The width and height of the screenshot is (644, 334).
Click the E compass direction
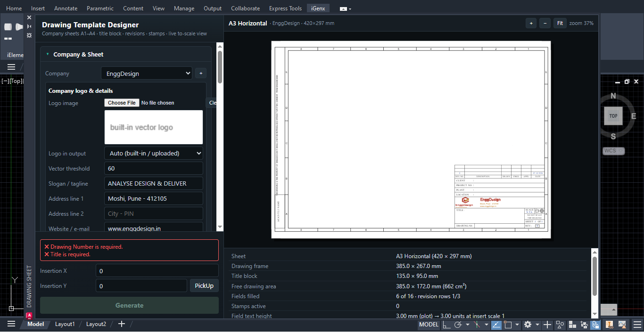point(634,116)
